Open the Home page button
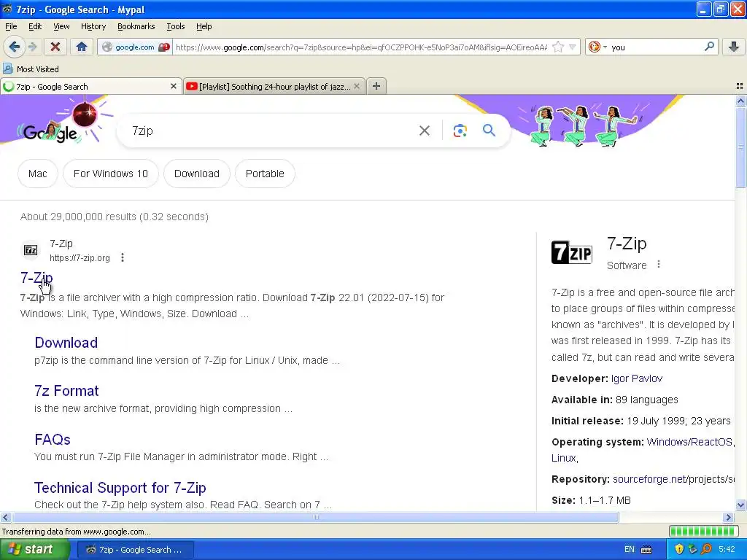 [82, 47]
